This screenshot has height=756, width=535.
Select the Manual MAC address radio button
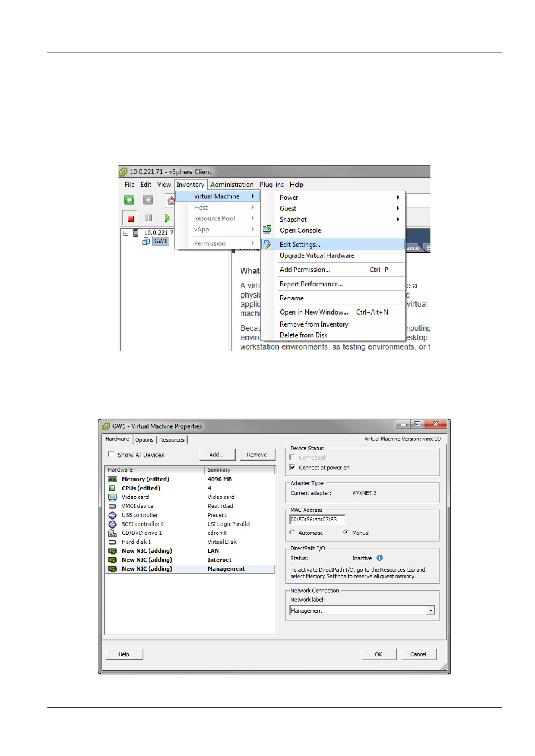pos(346,532)
